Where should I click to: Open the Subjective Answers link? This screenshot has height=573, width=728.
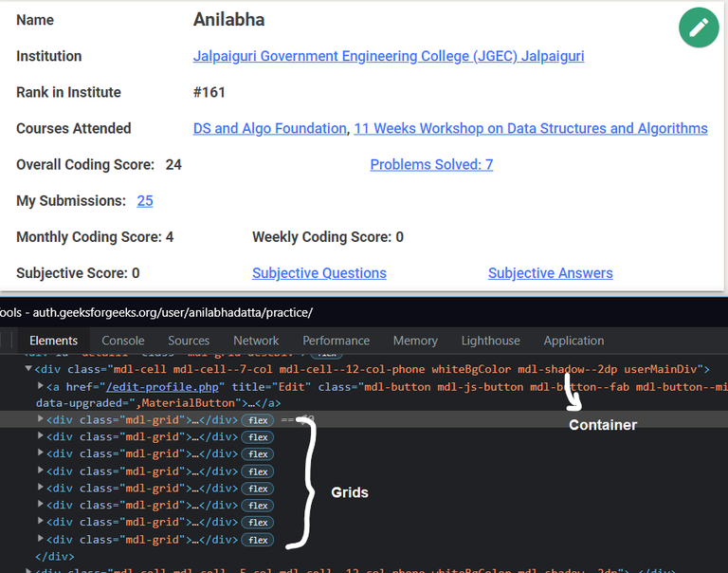click(550, 273)
